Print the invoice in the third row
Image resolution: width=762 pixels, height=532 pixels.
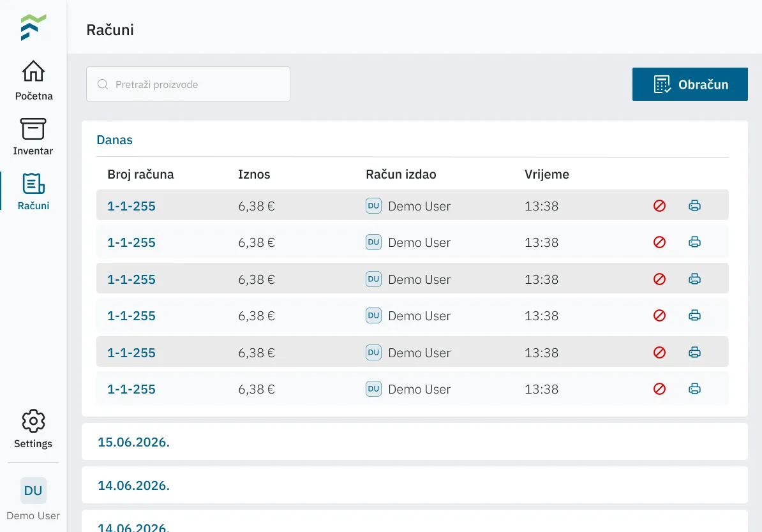point(694,279)
